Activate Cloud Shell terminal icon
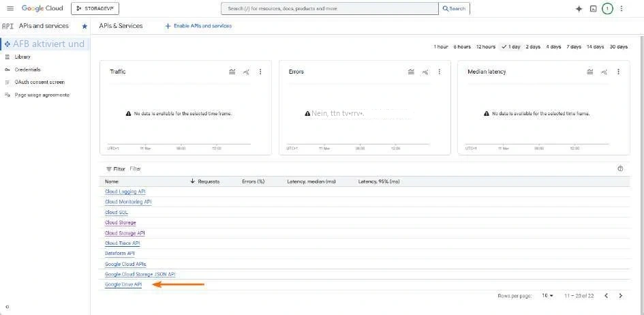This screenshot has width=644, height=315. click(593, 9)
